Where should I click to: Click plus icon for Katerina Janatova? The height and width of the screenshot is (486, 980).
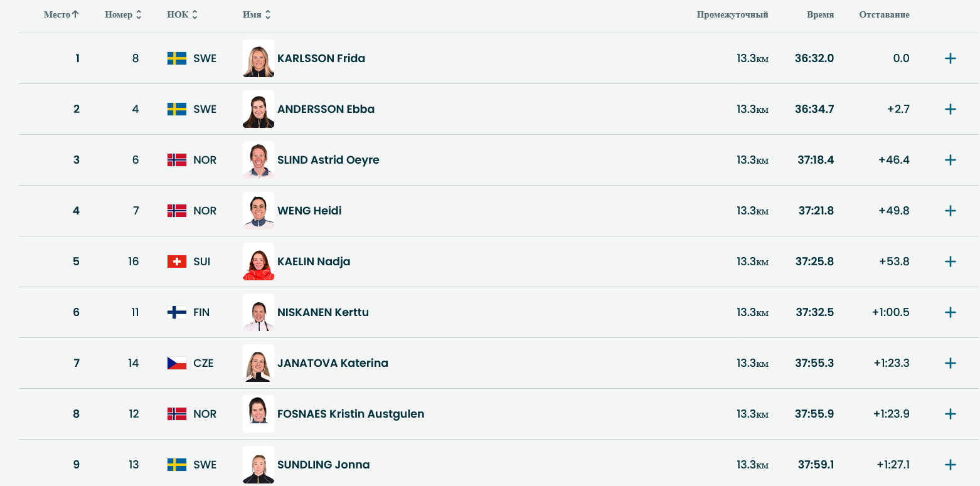click(950, 363)
